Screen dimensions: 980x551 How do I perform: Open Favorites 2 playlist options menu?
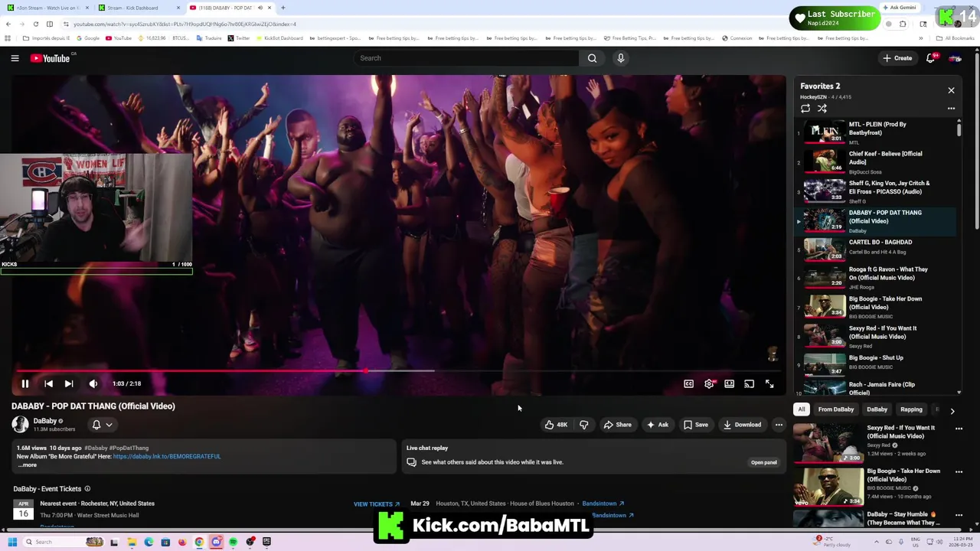951,109
